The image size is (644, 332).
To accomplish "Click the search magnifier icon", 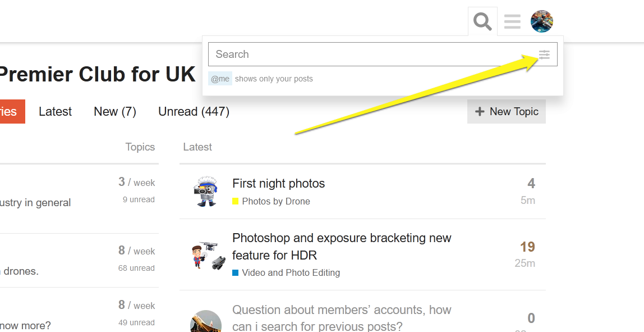I will [482, 22].
